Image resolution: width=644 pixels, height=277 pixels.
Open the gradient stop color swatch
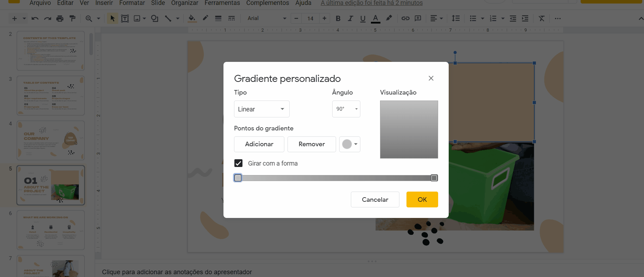350,144
